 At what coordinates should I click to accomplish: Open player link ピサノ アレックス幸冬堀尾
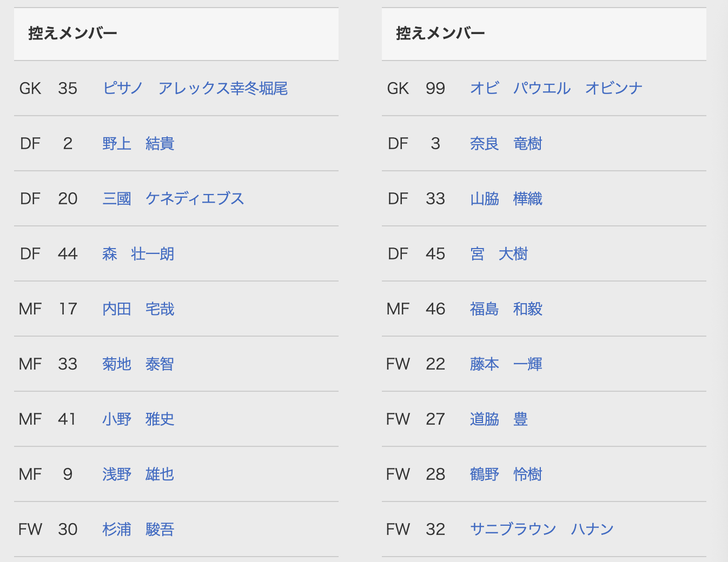click(x=195, y=88)
